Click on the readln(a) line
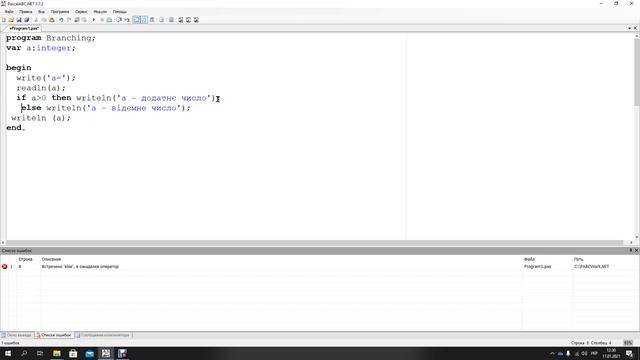Viewport: 640px width, 360px height. 41,88
